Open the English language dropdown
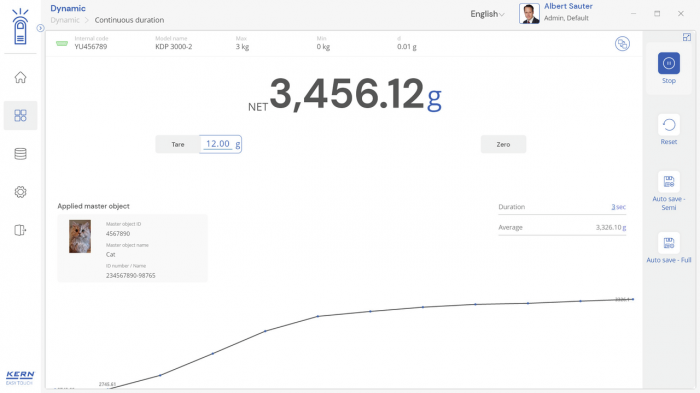Image resolution: width=700 pixels, height=393 pixels. pyautogui.click(x=487, y=14)
